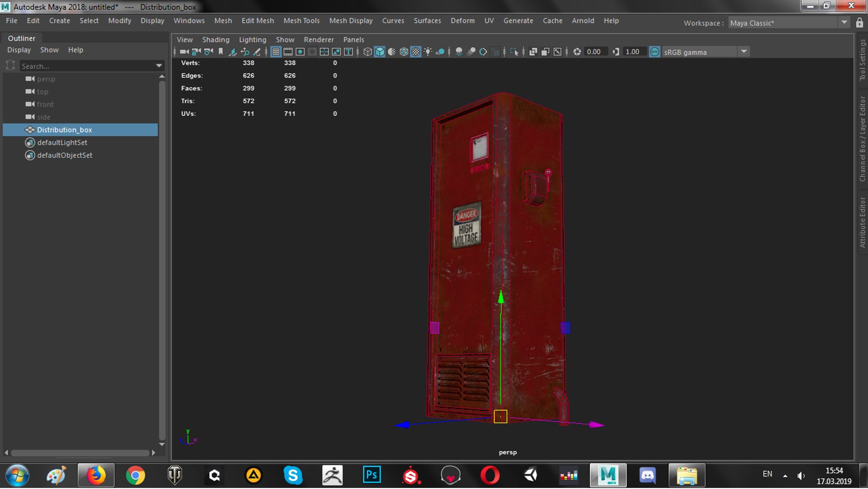This screenshot has height=489, width=868.
Task: Activate the 2D Pan/Zoom icon
Action: [245, 52]
